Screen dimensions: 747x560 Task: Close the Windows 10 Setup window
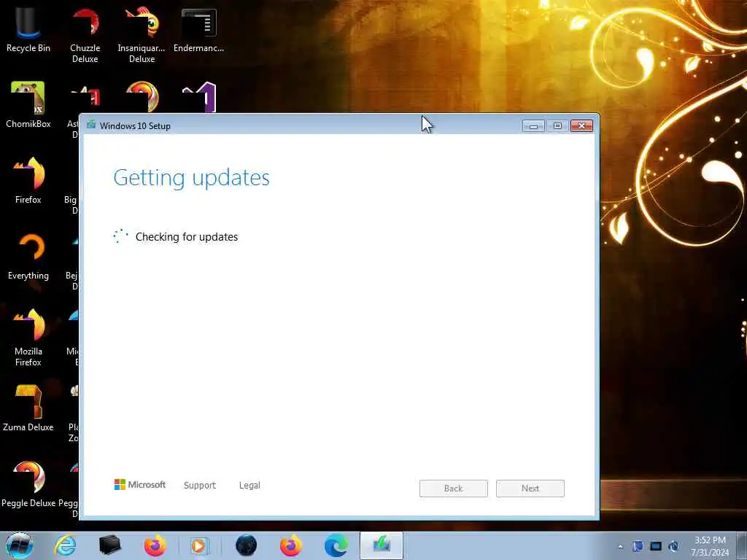581,125
